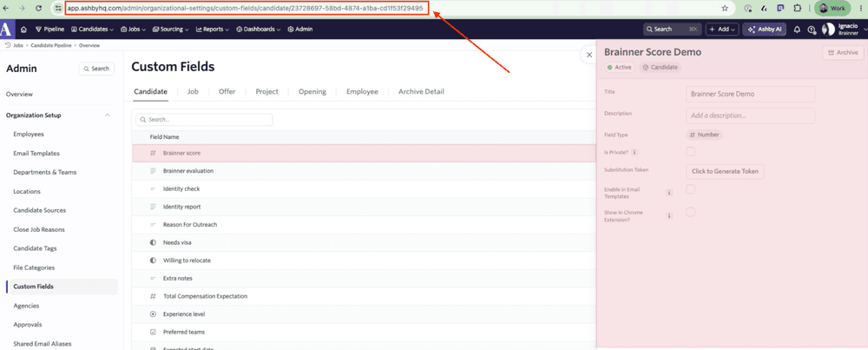Open Email Templates in the sidebar
This screenshot has height=350, width=868.
[x=36, y=154]
